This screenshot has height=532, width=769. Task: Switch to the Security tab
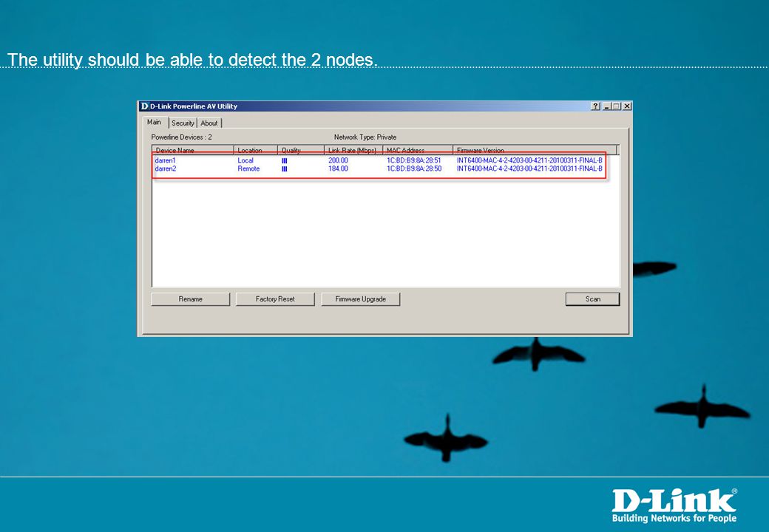click(x=183, y=123)
